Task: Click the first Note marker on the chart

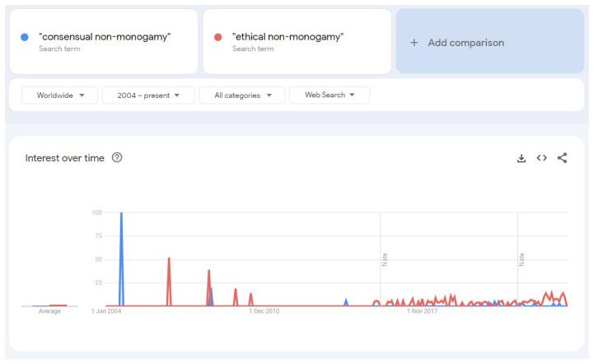Action: [385, 259]
